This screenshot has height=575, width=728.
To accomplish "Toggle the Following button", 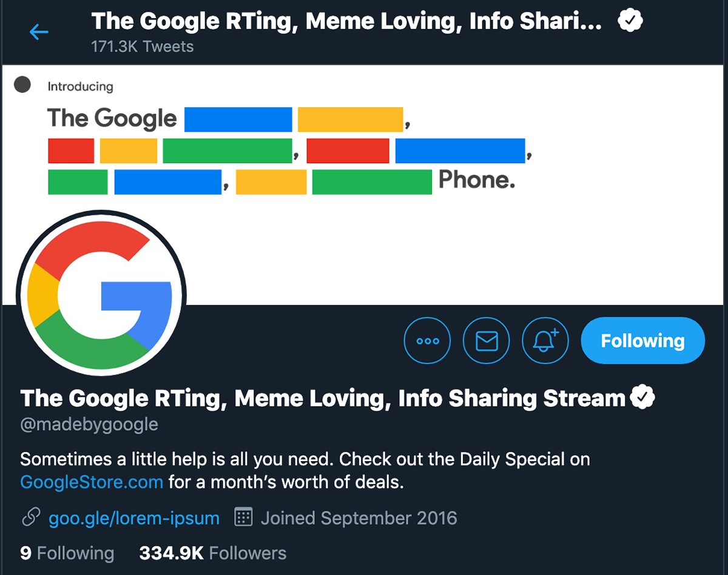I will click(642, 341).
